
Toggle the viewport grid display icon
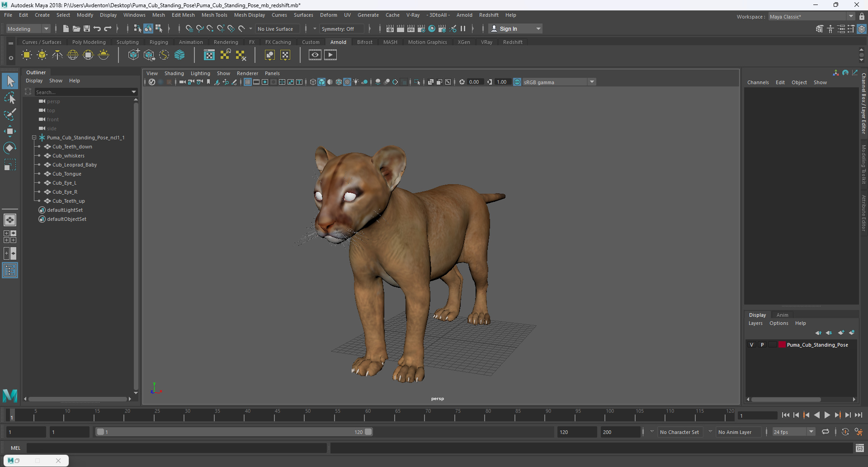(248, 82)
